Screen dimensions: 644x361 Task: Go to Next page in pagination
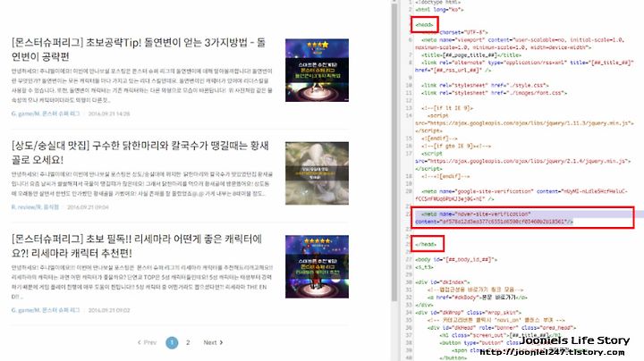click(x=213, y=342)
